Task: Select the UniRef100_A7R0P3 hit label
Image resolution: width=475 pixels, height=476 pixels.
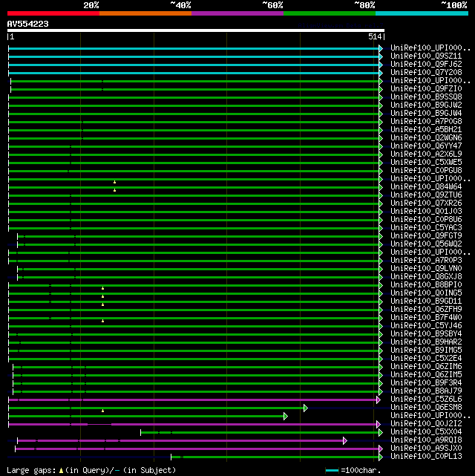Action: click(x=426, y=261)
